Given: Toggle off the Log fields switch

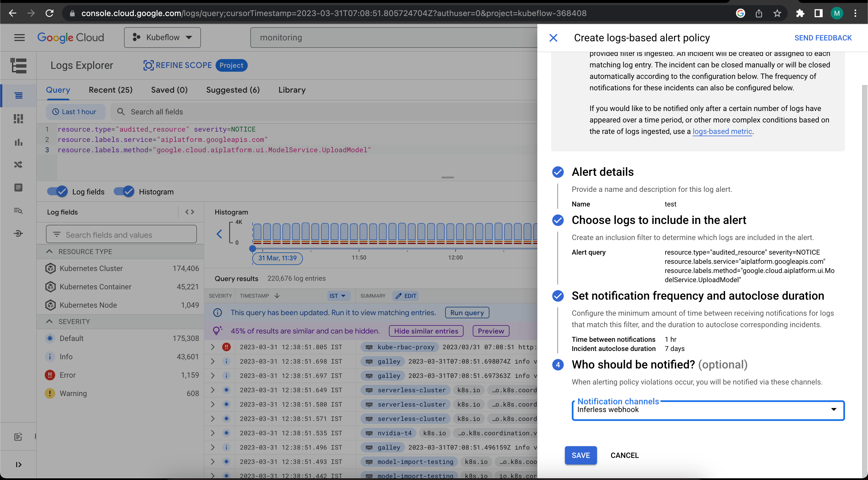Looking at the screenshot, I should pyautogui.click(x=57, y=192).
